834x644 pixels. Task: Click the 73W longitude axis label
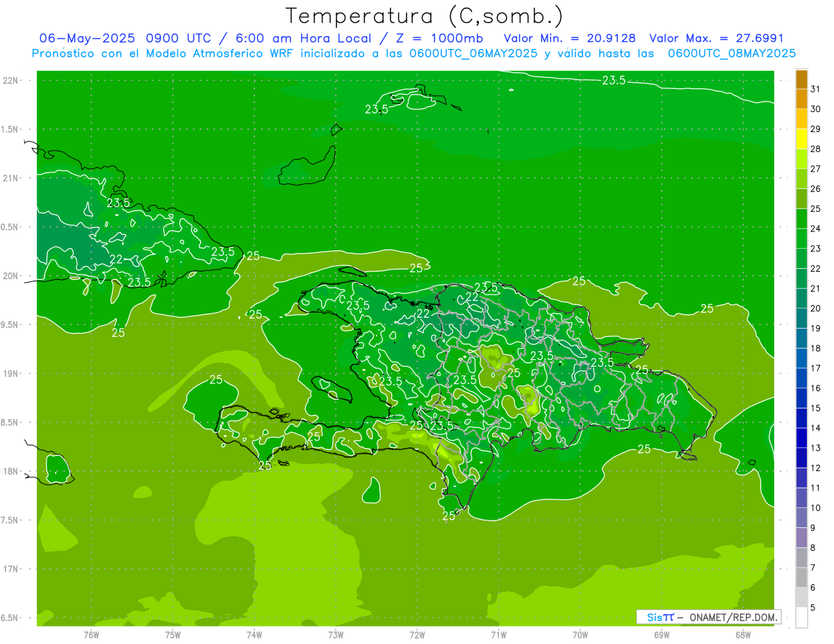(x=336, y=634)
